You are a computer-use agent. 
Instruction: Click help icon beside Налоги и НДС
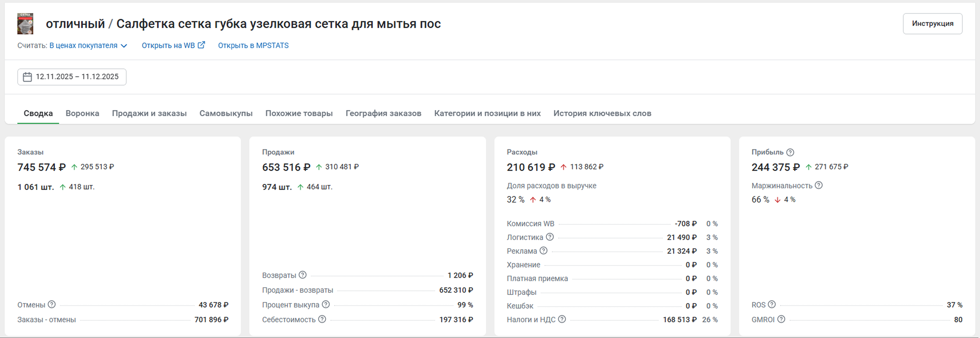tap(562, 319)
